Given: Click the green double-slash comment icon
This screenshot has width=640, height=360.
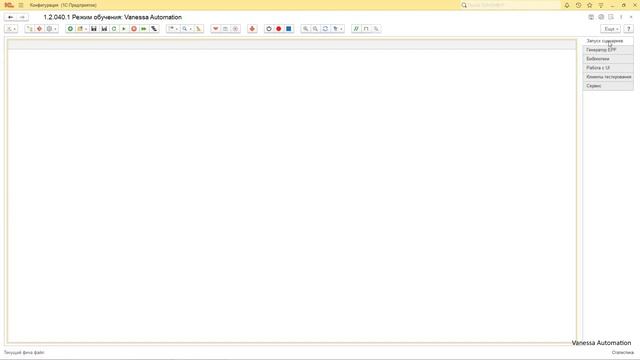Looking at the screenshot, I should click(356, 29).
